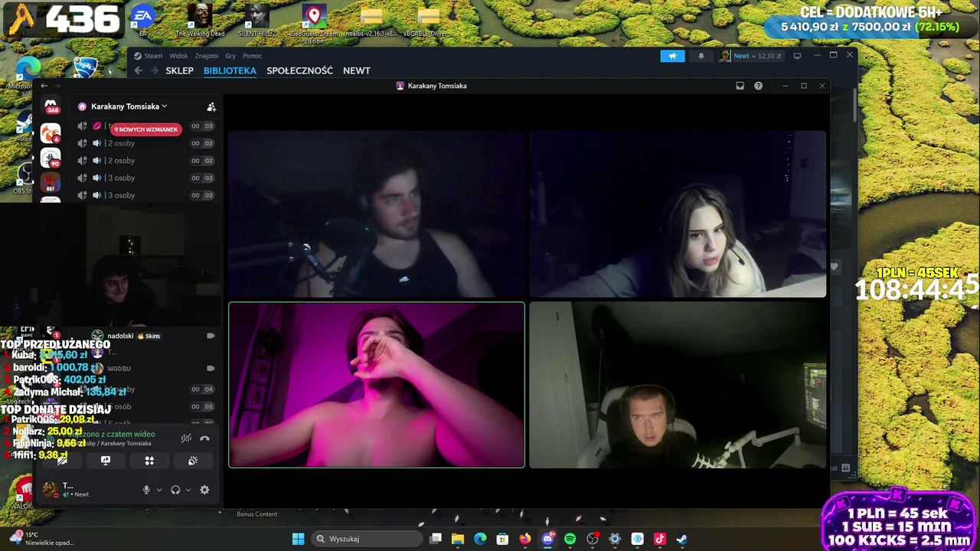Open Steam notifications bell
This screenshot has height=551, width=980.
[x=701, y=56]
